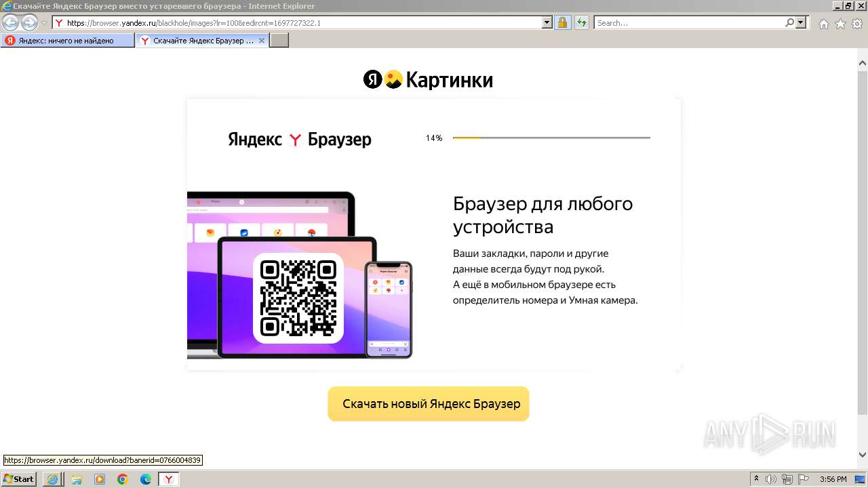
Task: Launch Microsoft Edge from the taskbar
Action: click(x=146, y=479)
